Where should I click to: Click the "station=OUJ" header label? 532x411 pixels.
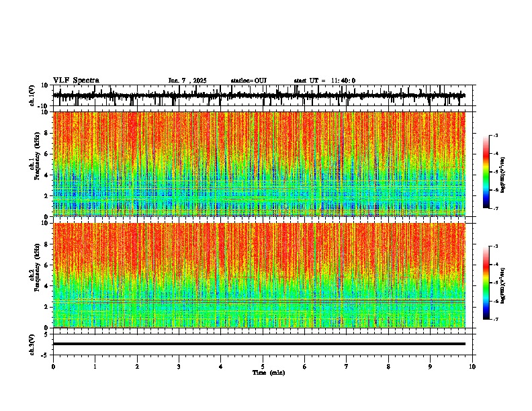[x=249, y=81]
